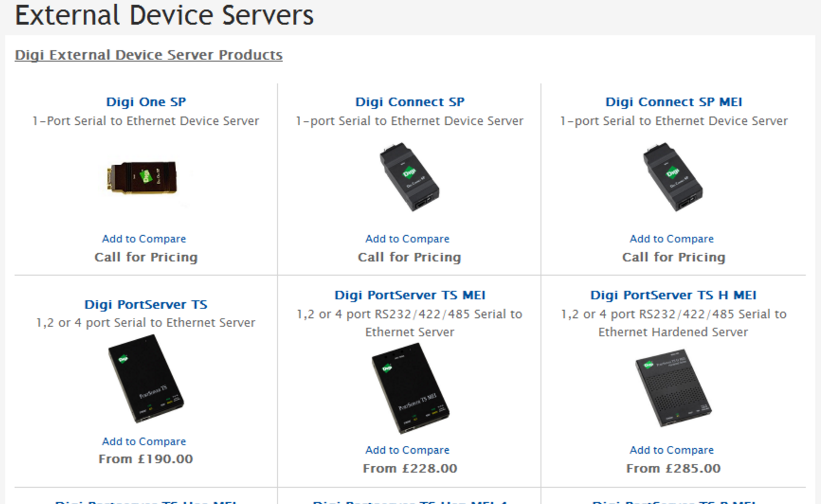The height and width of the screenshot is (504, 827).
Task: Add Digi PortServer TS to compare
Action: (x=144, y=442)
